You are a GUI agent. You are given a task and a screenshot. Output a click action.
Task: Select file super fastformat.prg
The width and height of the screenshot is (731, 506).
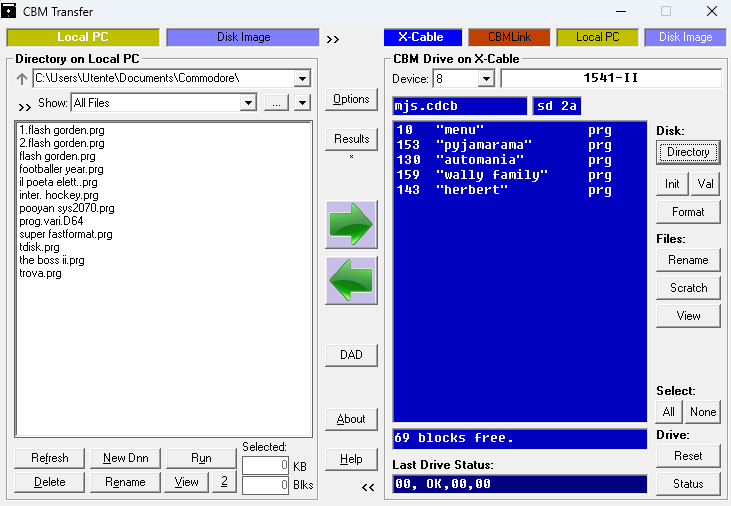point(66,234)
